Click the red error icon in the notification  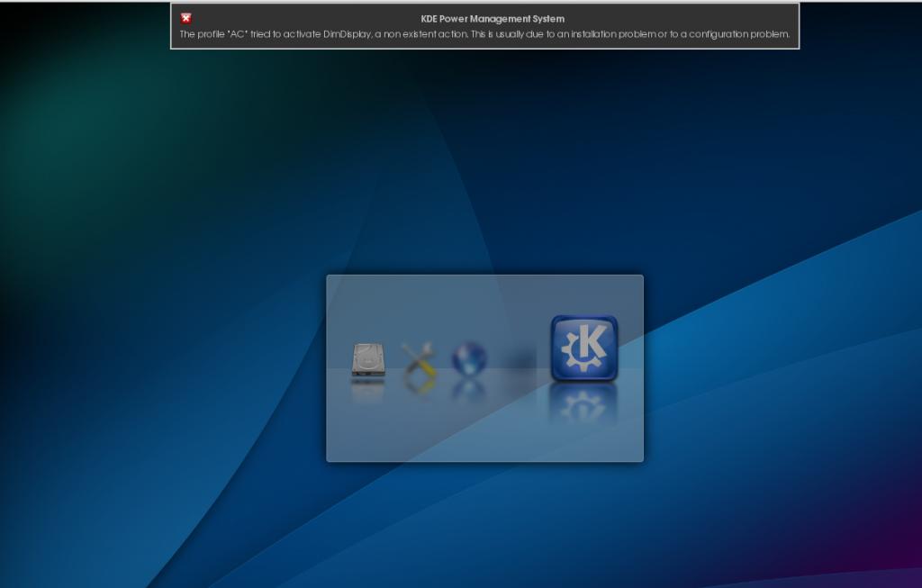[x=186, y=18]
